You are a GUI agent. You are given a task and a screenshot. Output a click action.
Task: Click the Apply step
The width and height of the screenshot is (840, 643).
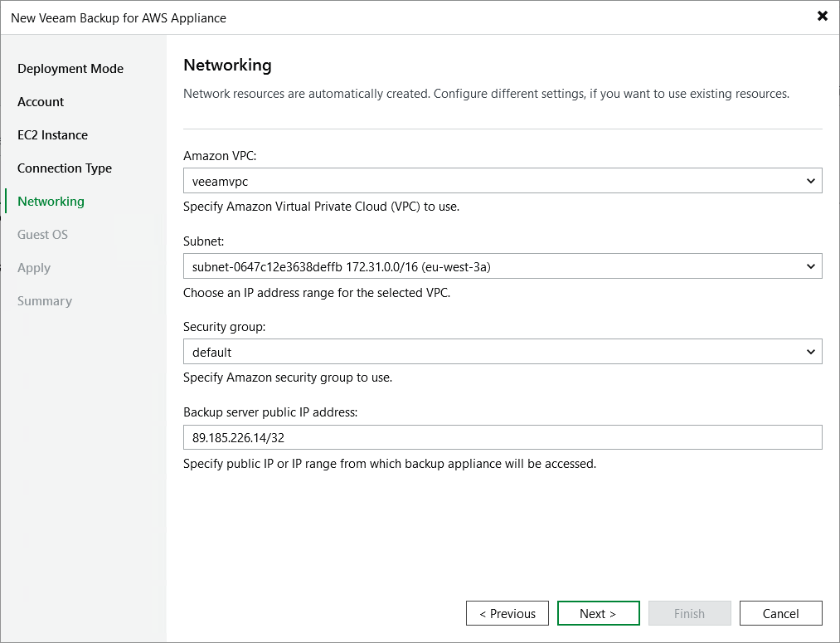(x=34, y=267)
